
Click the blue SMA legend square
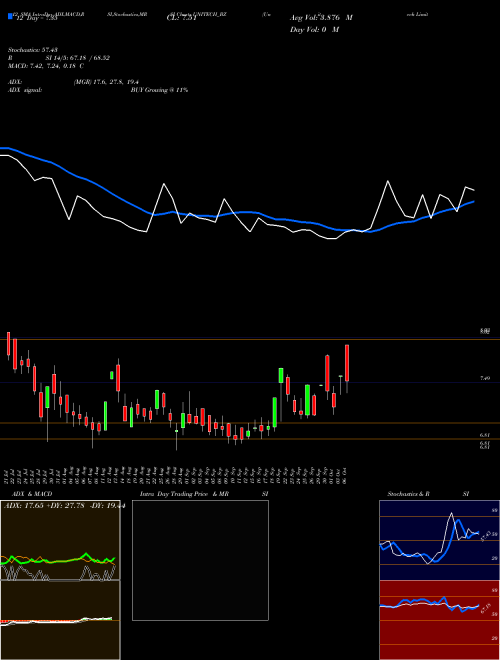10,16
